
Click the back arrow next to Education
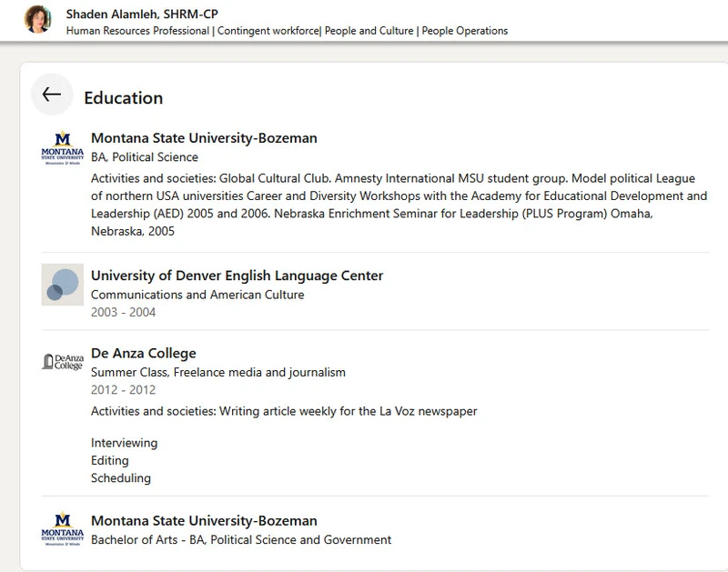tap(52, 95)
